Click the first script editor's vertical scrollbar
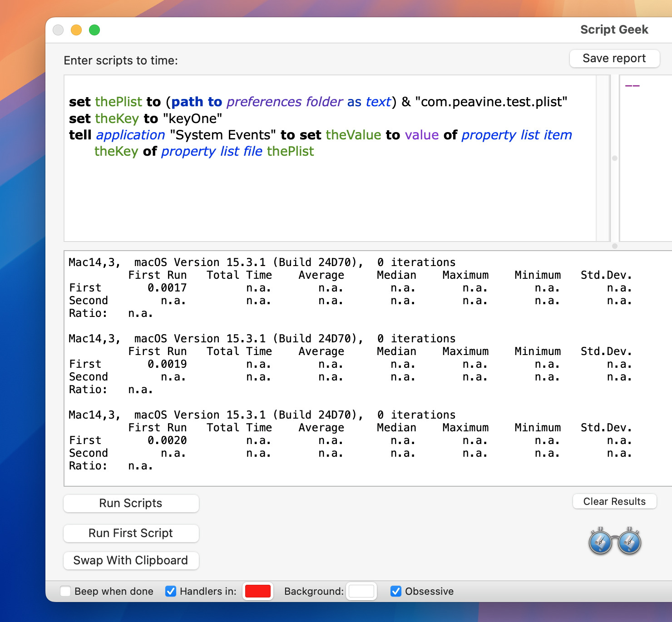Image resolution: width=672 pixels, height=622 pixels. tap(603, 158)
